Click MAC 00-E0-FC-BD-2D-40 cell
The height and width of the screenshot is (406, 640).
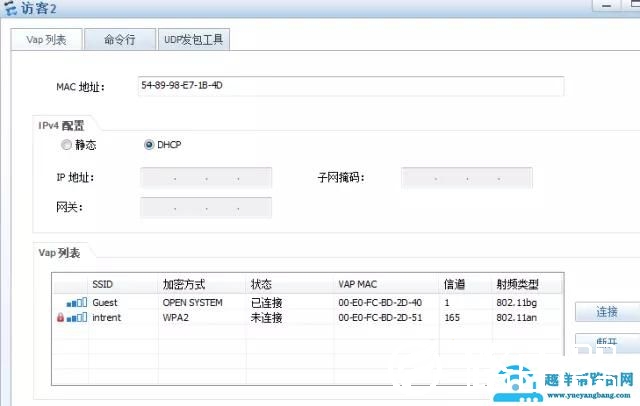coord(380,303)
